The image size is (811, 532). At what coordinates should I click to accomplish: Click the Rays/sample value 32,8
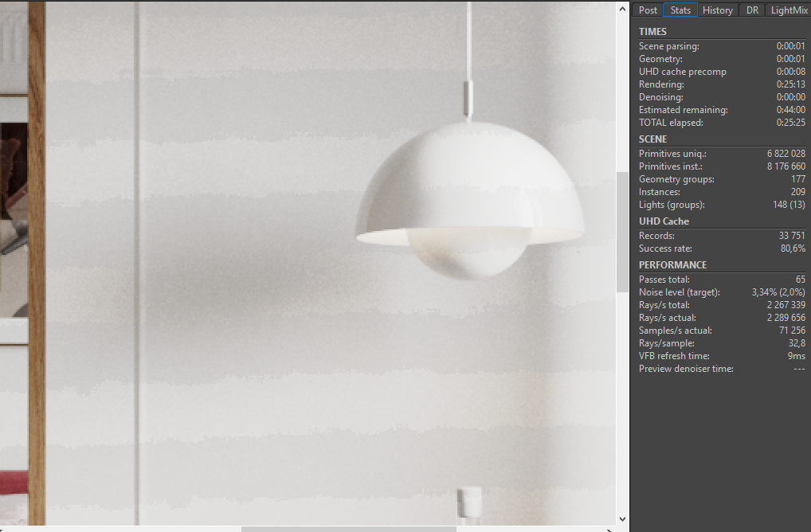coord(797,343)
